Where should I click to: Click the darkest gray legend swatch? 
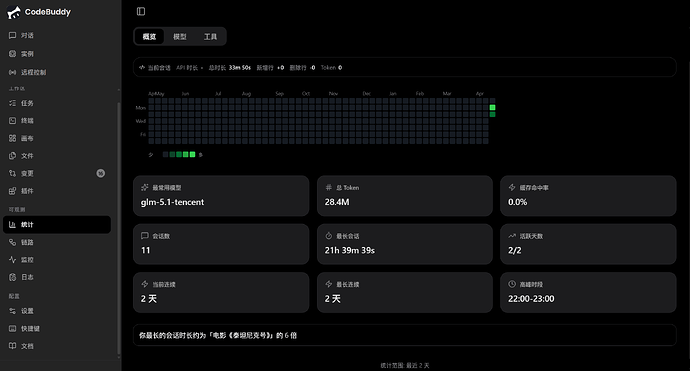pyautogui.click(x=165, y=154)
